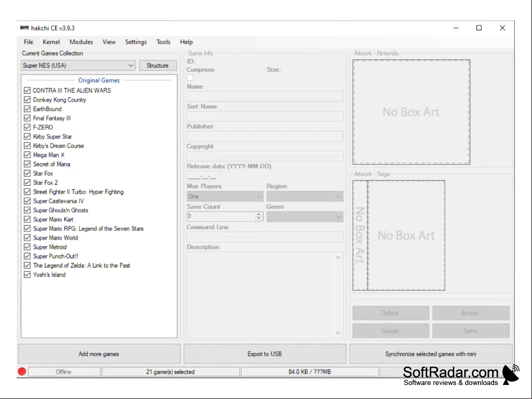Decrease the Save Count value
The height and width of the screenshot is (399, 532).
(x=259, y=218)
